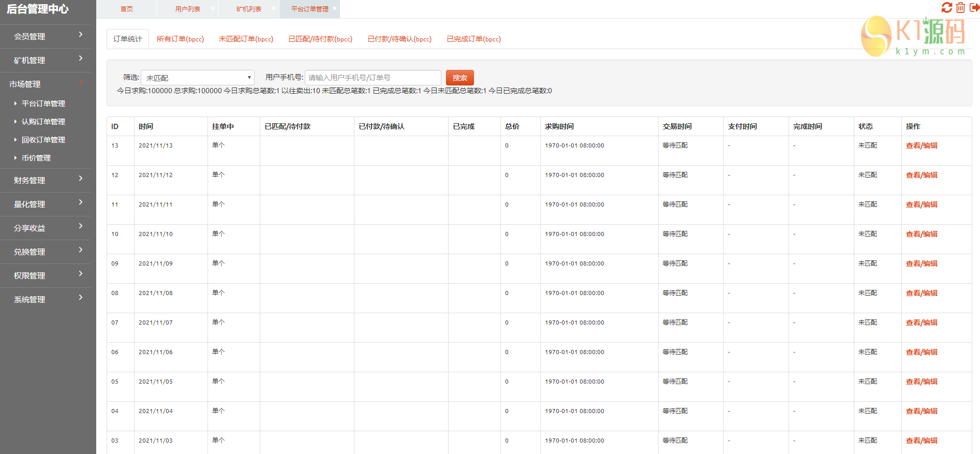Image resolution: width=980 pixels, height=454 pixels.
Task: Click the refresh icon at top right
Action: (947, 7)
